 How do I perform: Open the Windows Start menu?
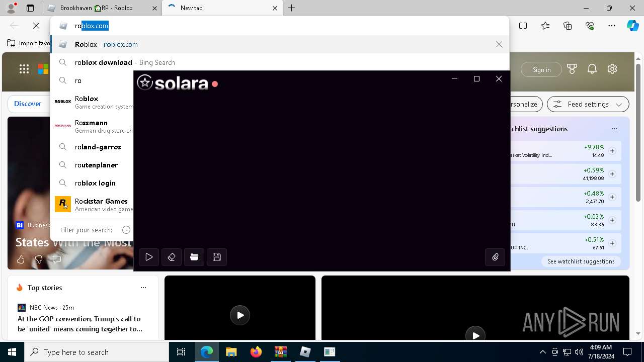[x=12, y=352]
